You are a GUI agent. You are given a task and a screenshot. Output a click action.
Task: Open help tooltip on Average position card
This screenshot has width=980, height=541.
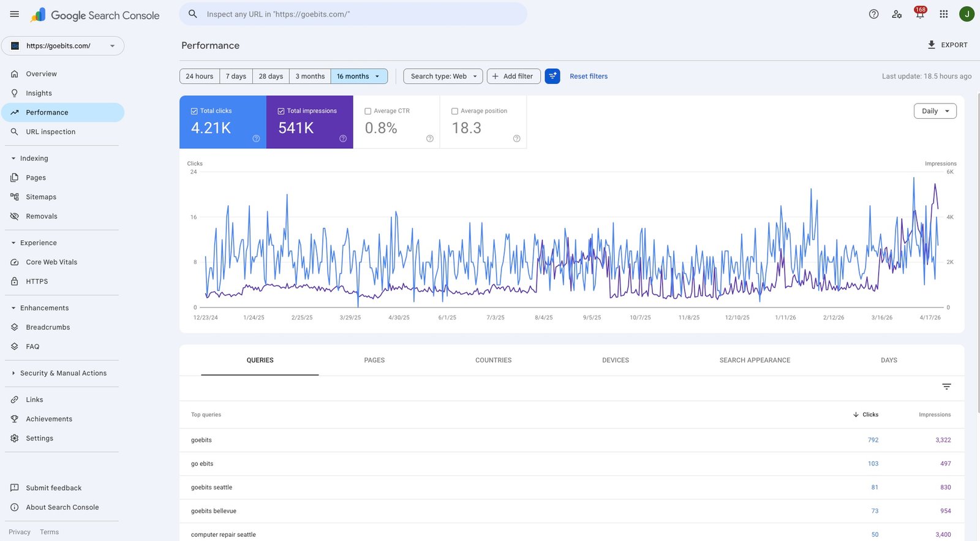tap(516, 138)
